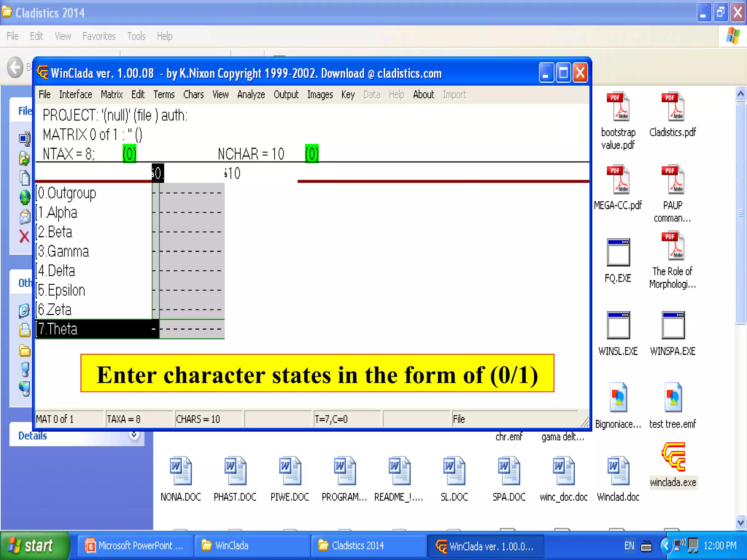Screen dimensions: 747x560
Task: Open WinClada Matrix menu
Action: 112,95
